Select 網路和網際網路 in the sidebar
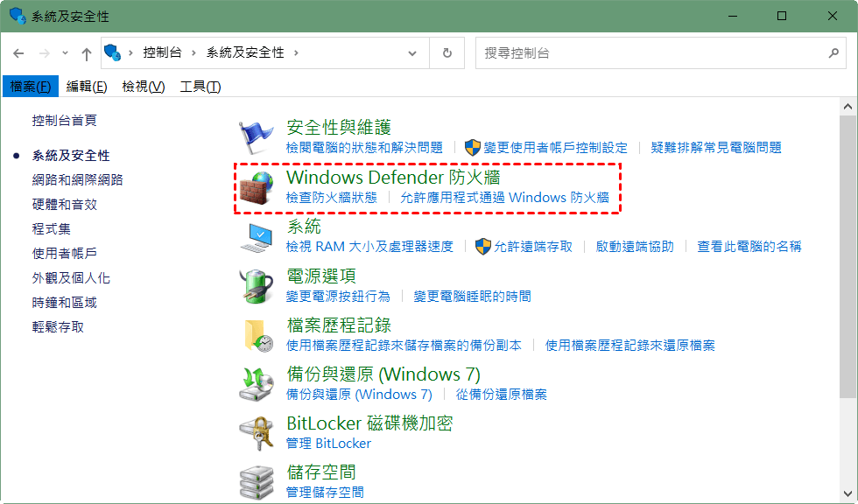Viewport: 858px width, 504px height. pyautogui.click(x=78, y=180)
